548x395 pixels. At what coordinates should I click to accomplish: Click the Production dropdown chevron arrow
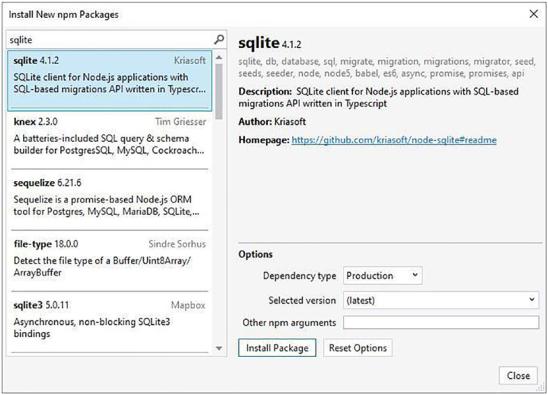tap(415, 275)
